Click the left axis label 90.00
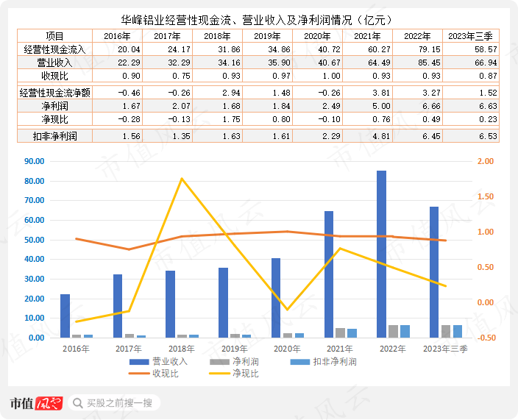The image size is (518, 420). pos(35,162)
